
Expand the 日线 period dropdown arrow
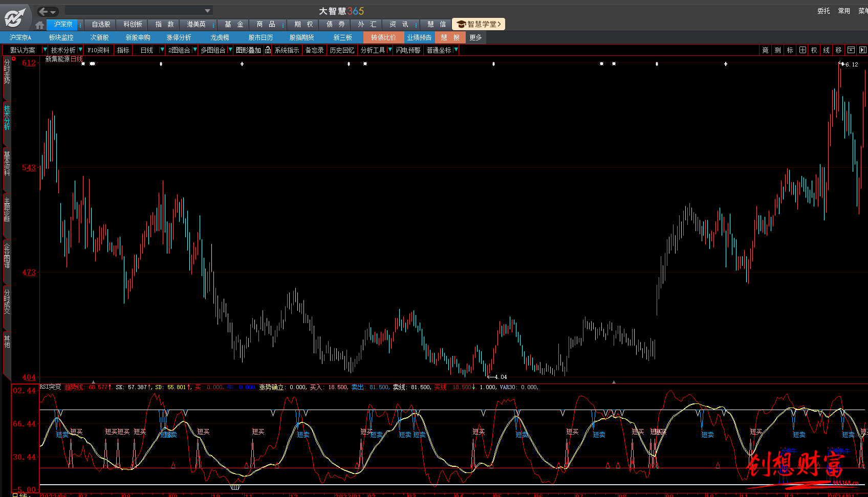coord(162,50)
